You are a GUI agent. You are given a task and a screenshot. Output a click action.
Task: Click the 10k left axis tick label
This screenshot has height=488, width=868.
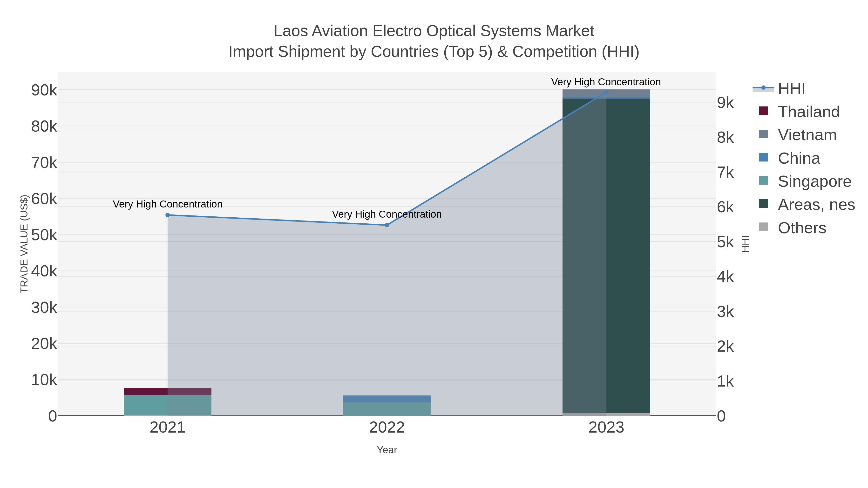(44, 380)
